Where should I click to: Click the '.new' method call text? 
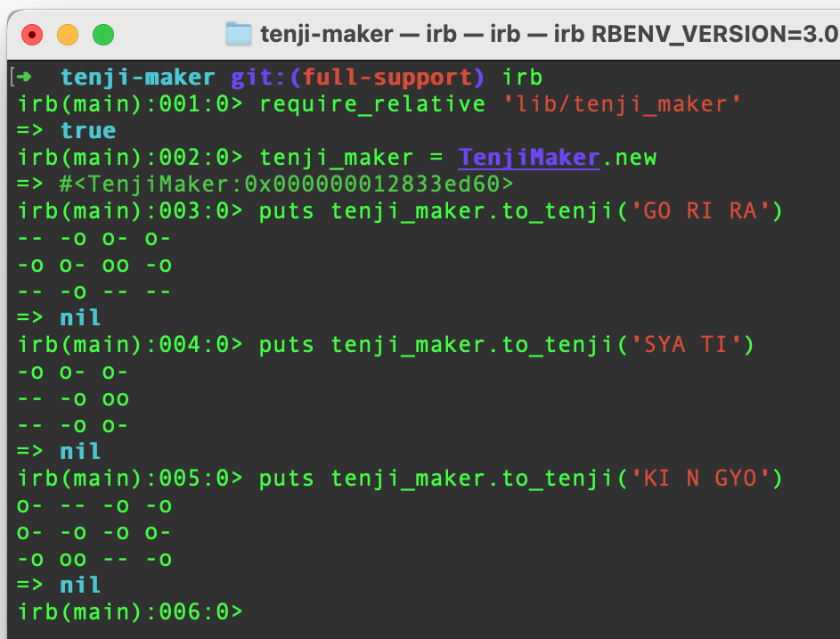[629, 158]
